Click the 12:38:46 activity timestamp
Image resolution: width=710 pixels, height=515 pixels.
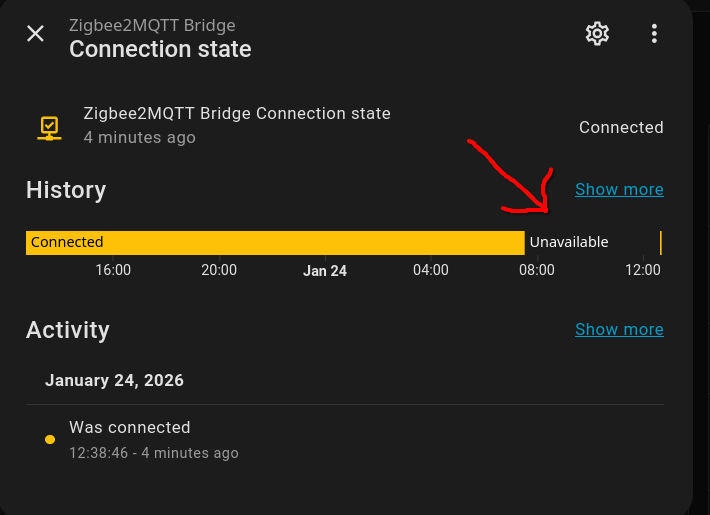100,453
